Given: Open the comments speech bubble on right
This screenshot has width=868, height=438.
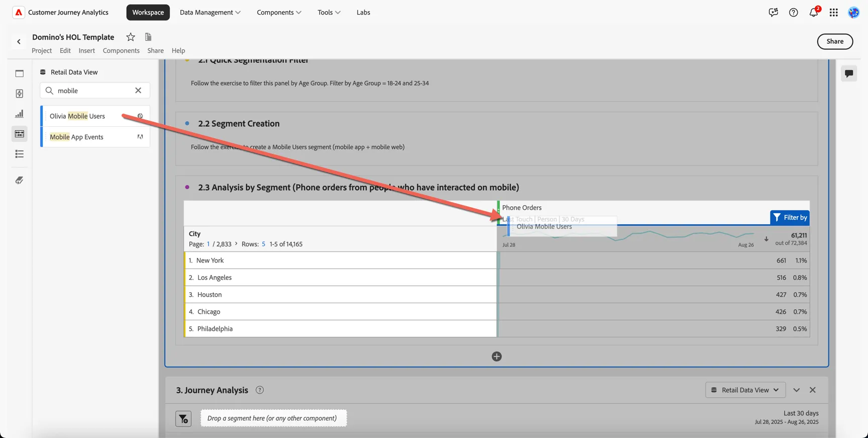Looking at the screenshot, I should 849,73.
